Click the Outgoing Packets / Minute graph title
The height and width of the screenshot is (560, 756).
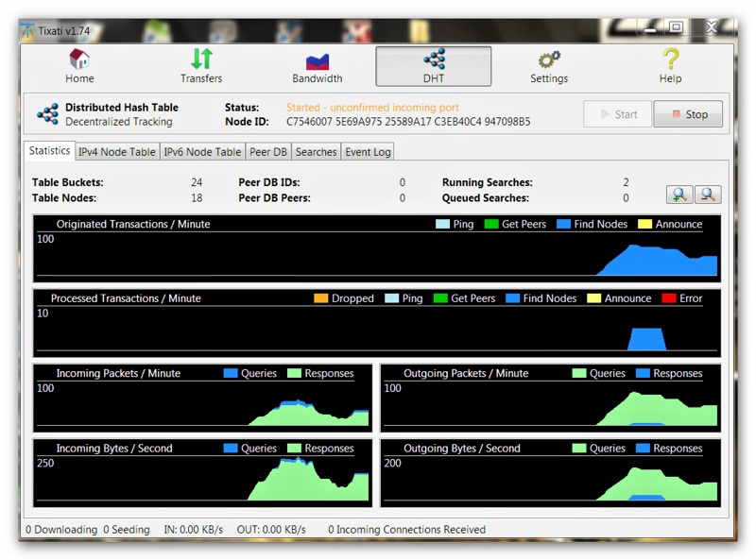coord(466,373)
